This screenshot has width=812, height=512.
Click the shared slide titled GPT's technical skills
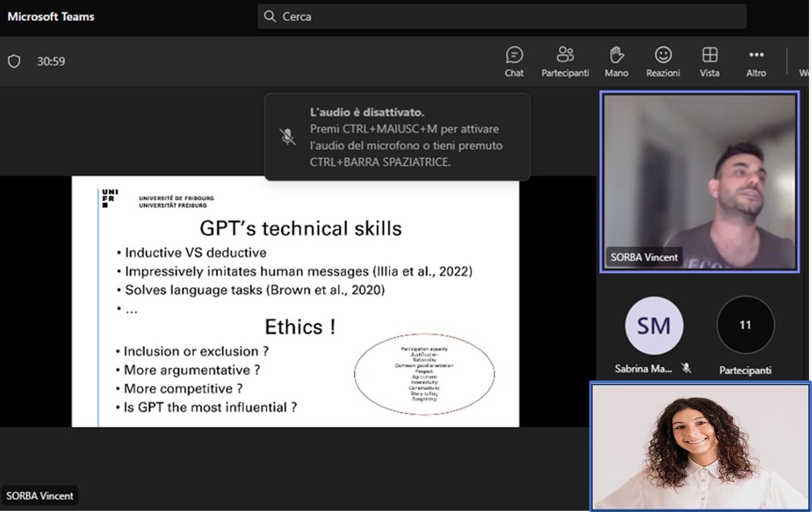click(295, 301)
